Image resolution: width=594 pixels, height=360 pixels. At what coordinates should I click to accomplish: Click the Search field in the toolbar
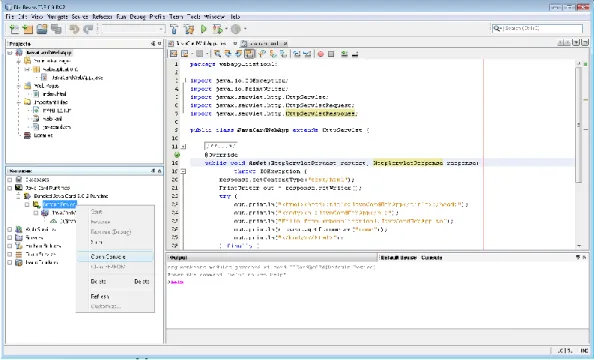coord(537,28)
